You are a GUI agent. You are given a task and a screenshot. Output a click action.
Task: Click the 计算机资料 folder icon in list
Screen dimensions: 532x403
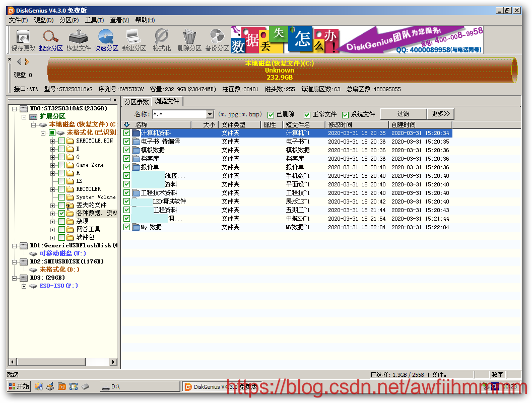(136, 133)
